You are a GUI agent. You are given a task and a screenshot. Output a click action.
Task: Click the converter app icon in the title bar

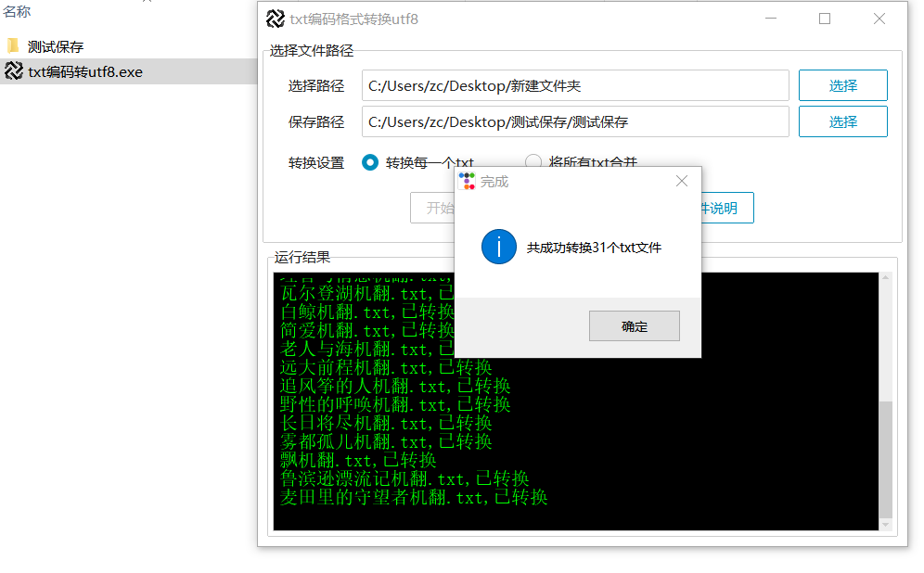pos(276,19)
